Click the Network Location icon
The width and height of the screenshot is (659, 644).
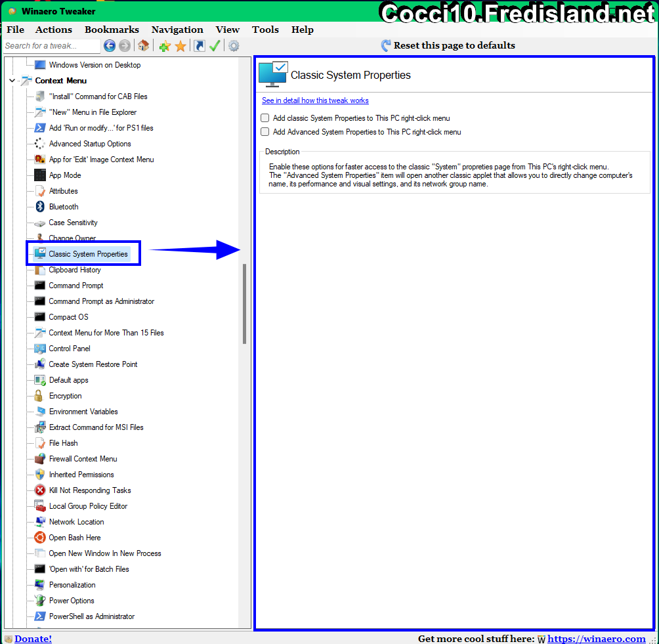(40, 522)
